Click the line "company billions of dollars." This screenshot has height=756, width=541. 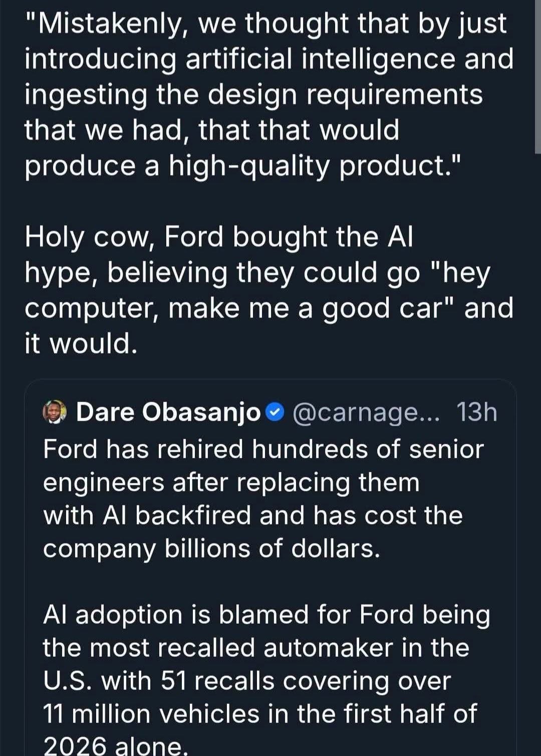[211, 549]
